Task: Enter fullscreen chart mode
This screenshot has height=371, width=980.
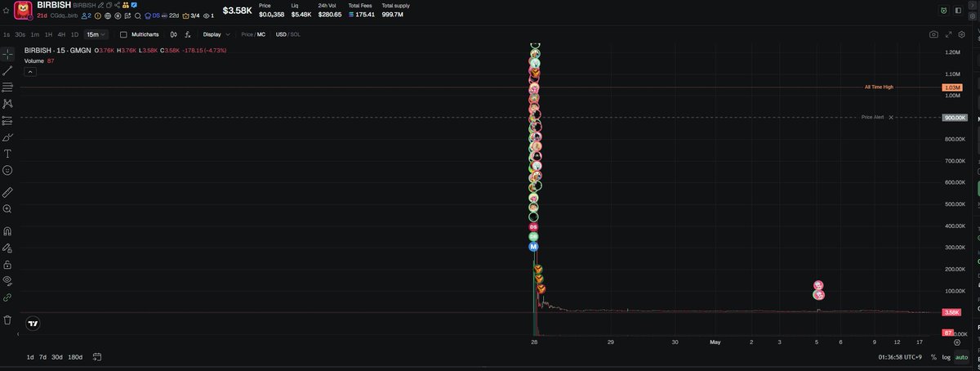Action: pos(949,34)
